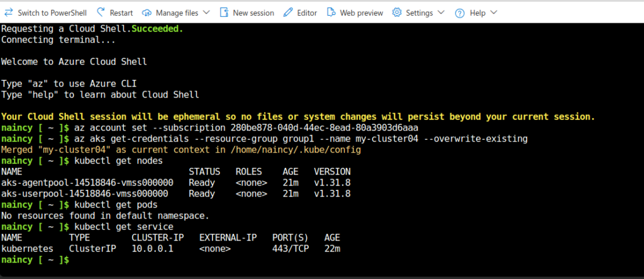Click the Help question mark icon
This screenshot has width=644, height=279.
point(460,13)
